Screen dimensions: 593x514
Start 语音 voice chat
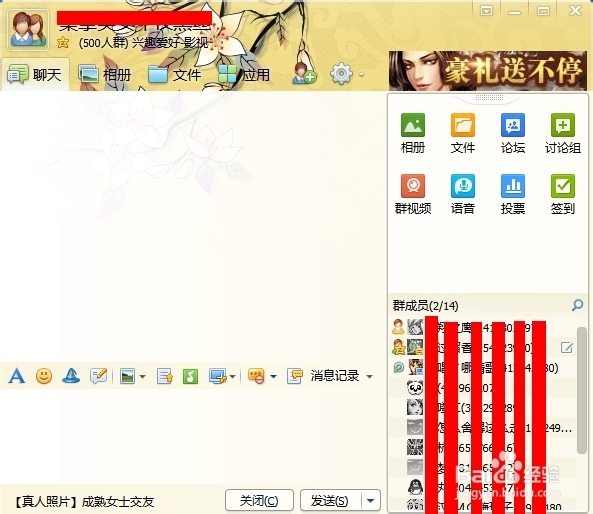coord(463,194)
